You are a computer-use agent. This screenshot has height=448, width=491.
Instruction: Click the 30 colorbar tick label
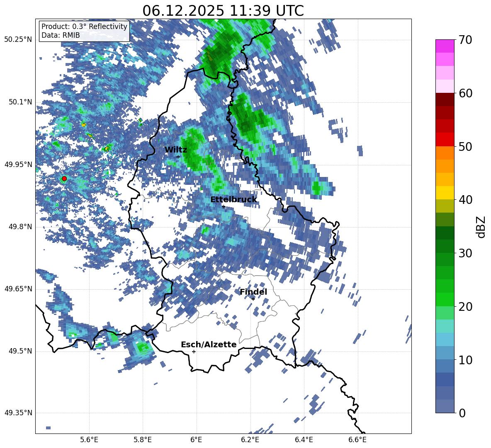(465, 253)
